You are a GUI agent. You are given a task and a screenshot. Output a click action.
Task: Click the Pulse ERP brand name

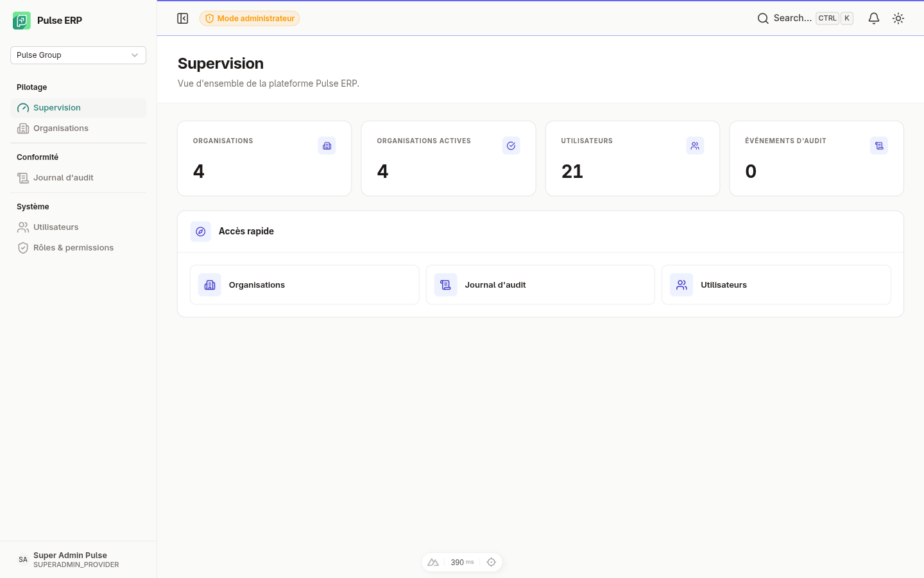[x=60, y=21]
